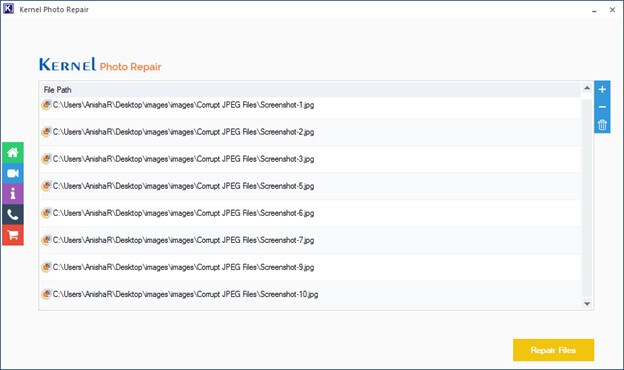Screen dimensions: 624x370
Task: Click the Kernel app logo in title bar
Action: [x=8, y=9]
